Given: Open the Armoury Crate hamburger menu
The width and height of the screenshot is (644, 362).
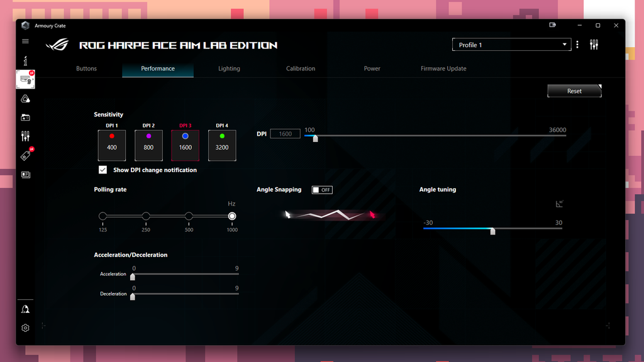Looking at the screenshot, I should tap(25, 41).
